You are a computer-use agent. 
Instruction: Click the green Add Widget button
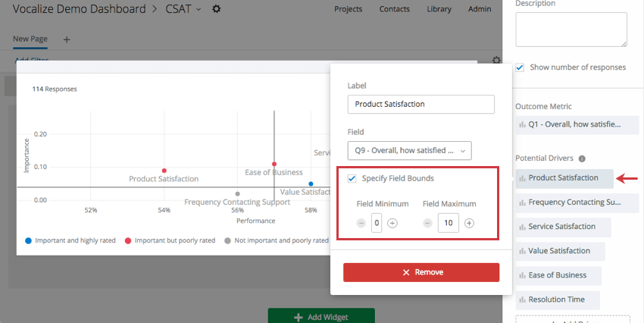321,316
